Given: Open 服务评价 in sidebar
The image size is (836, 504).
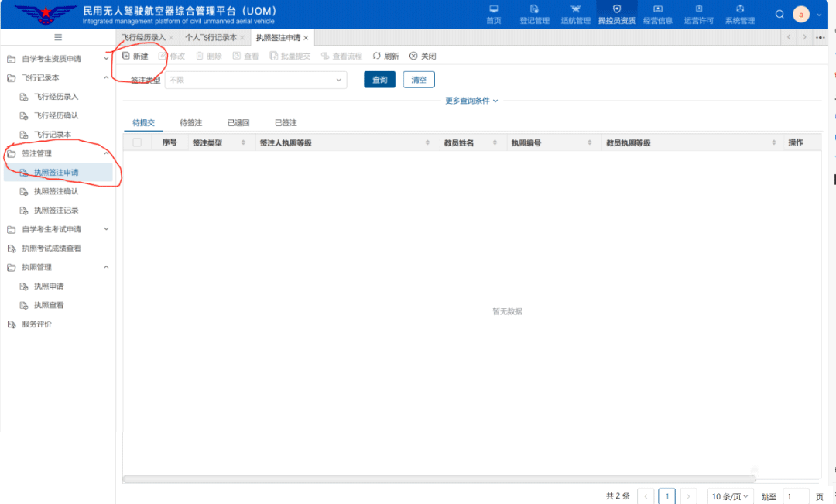Looking at the screenshot, I should click(x=36, y=324).
